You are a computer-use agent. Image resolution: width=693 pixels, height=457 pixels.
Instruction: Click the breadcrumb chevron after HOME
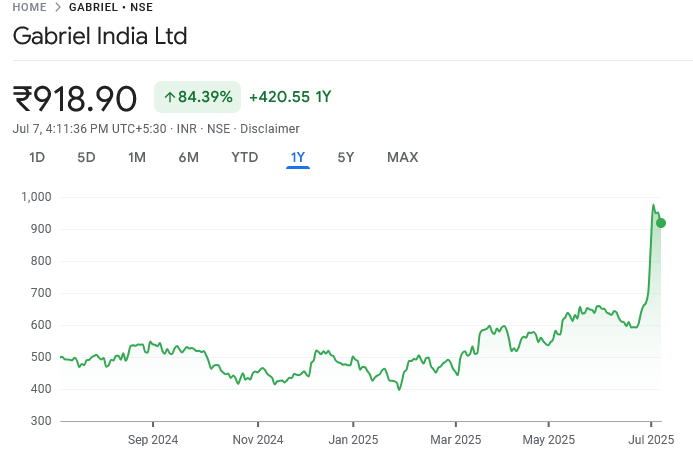[x=58, y=7]
